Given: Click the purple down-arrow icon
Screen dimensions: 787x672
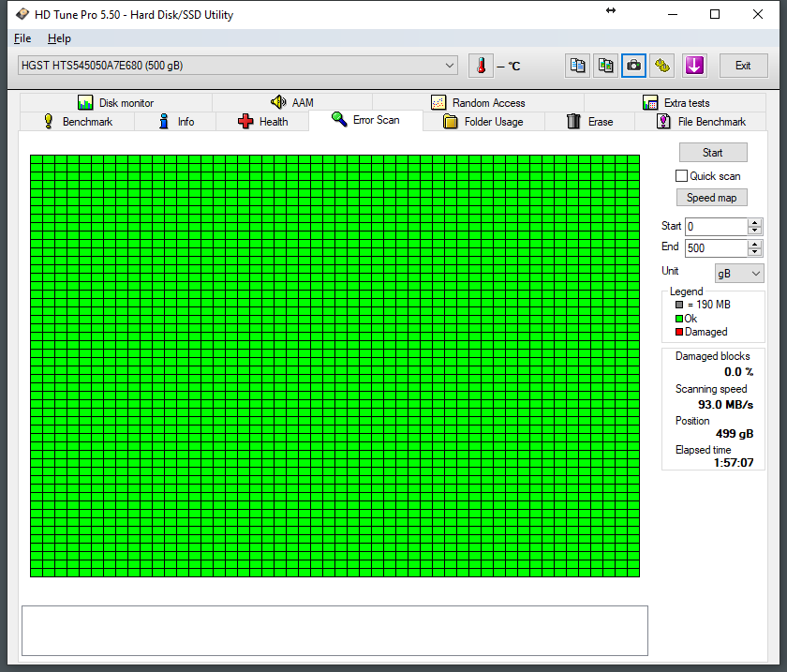Looking at the screenshot, I should [693, 66].
